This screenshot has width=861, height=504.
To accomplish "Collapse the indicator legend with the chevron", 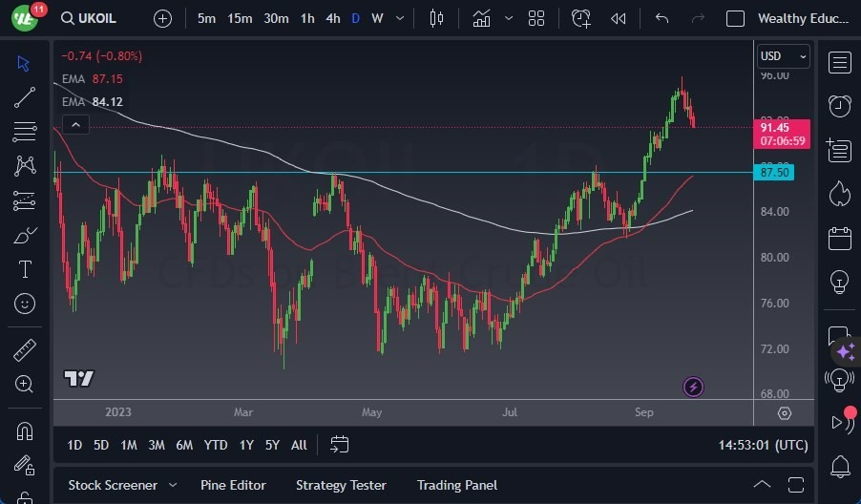I will tap(75, 124).
